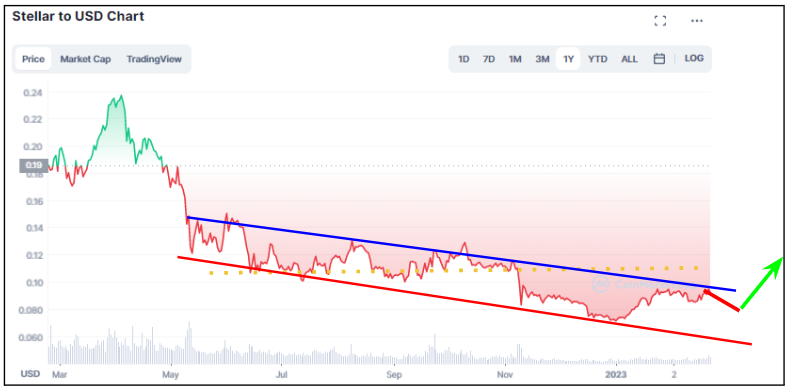This screenshot has height=391, width=785.
Task: Select the YTD time range
Action: [597, 59]
